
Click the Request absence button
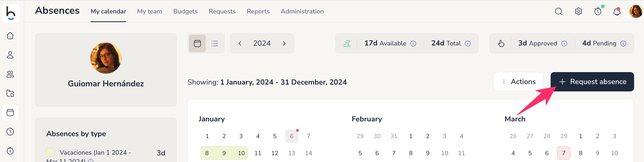point(592,82)
